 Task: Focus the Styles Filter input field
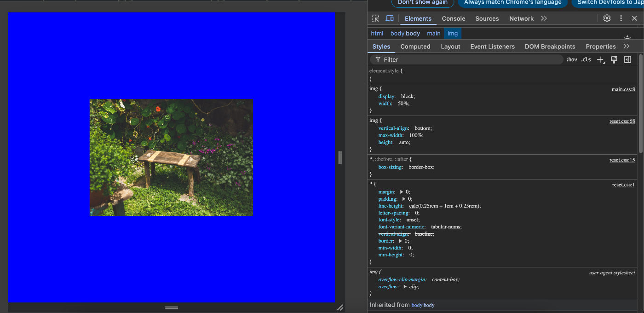tap(466, 59)
